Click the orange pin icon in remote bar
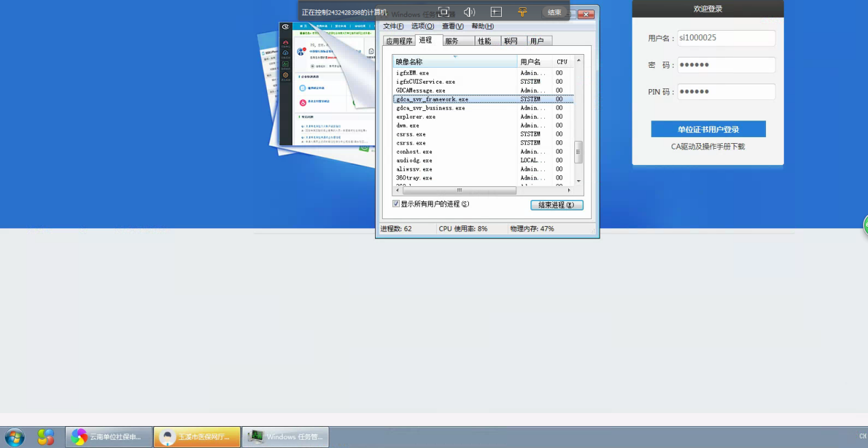The image size is (868, 448). tap(522, 12)
